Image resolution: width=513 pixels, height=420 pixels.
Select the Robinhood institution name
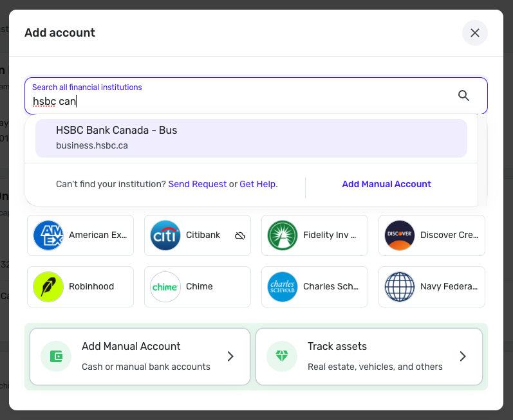(91, 286)
